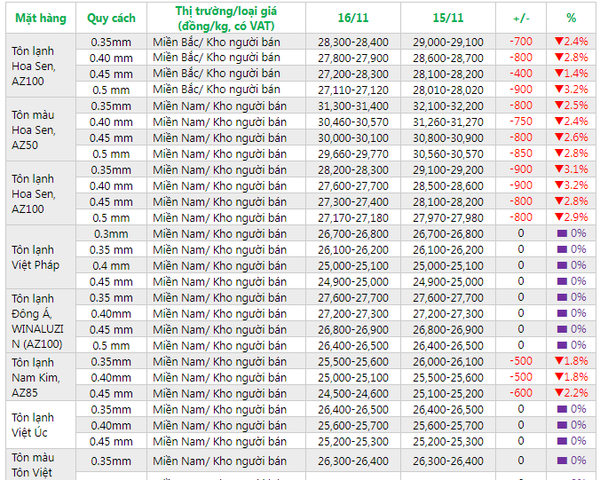Click the "Tôn màu Tôn Việt" product cell
The height and width of the screenshot is (480, 600).
pyautogui.click(x=41, y=465)
